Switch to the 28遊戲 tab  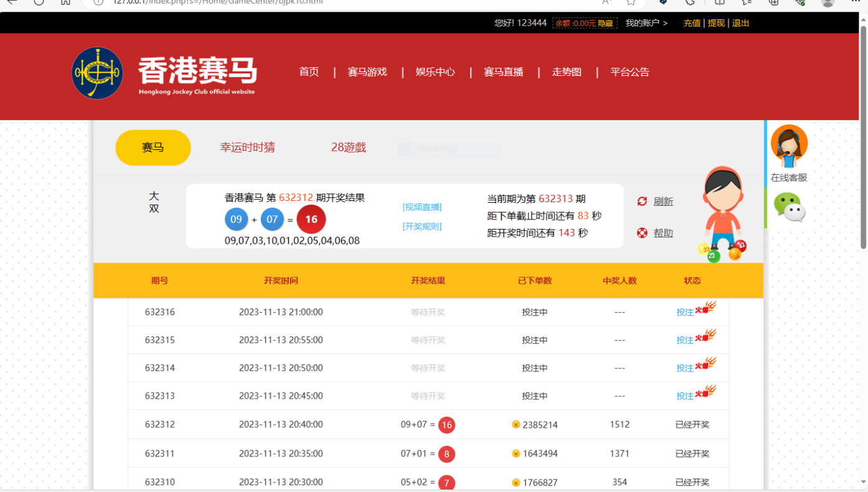pyautogui.click(x=348, y=147)
